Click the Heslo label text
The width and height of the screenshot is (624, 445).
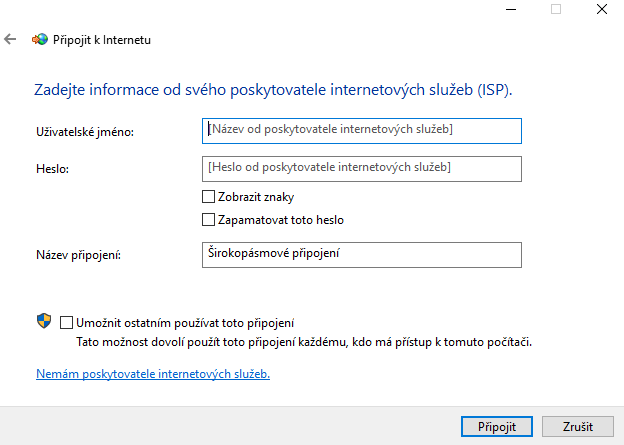(x=53, y=169)
